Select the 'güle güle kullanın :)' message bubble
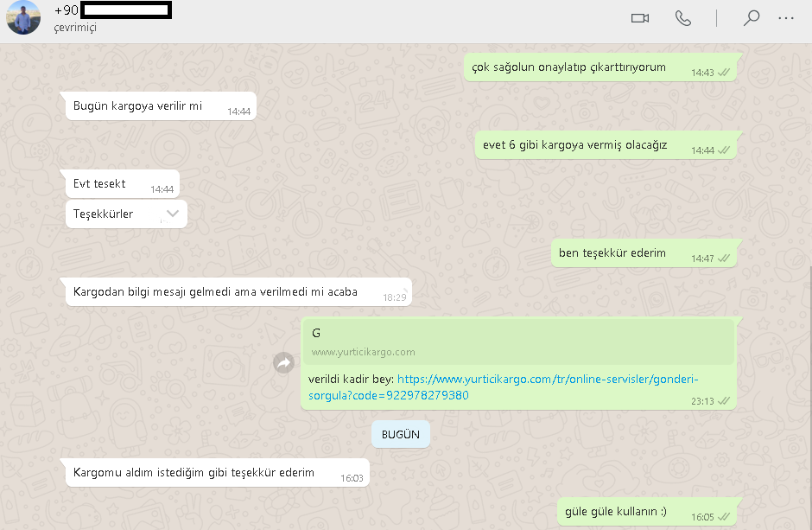Image resolution: width=812 pixels, height=530 pixels. [x=647, y=512]
